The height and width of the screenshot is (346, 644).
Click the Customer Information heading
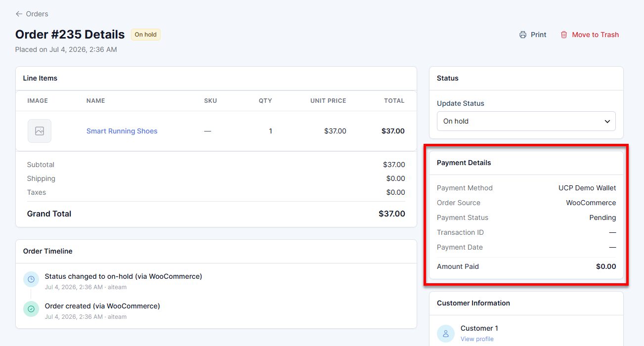click(473, 303)
